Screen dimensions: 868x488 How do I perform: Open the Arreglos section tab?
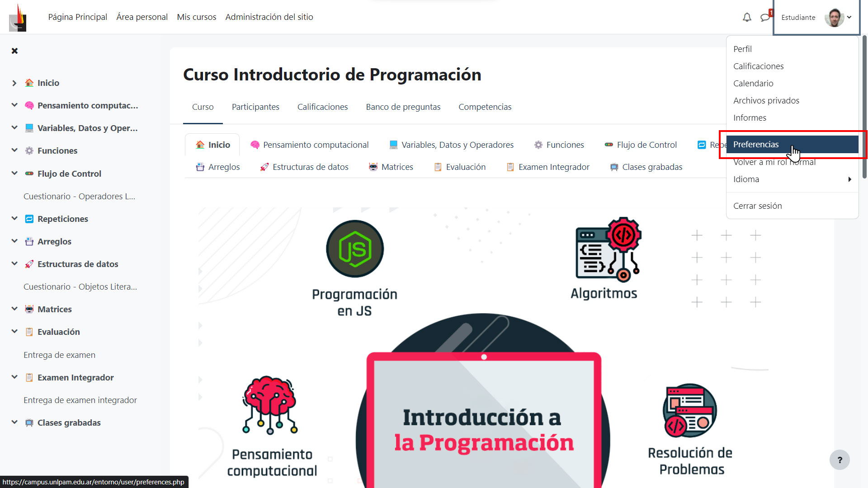click(x=218, y=167)
